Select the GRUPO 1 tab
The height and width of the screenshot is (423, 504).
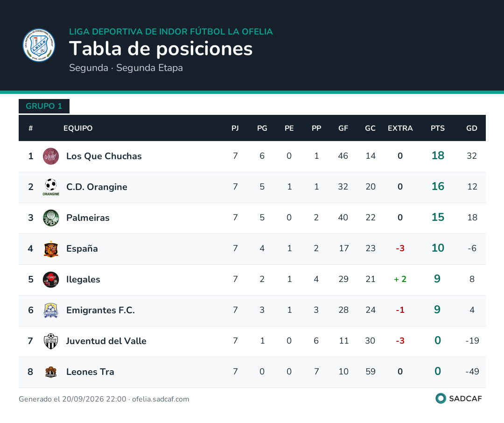44,106
